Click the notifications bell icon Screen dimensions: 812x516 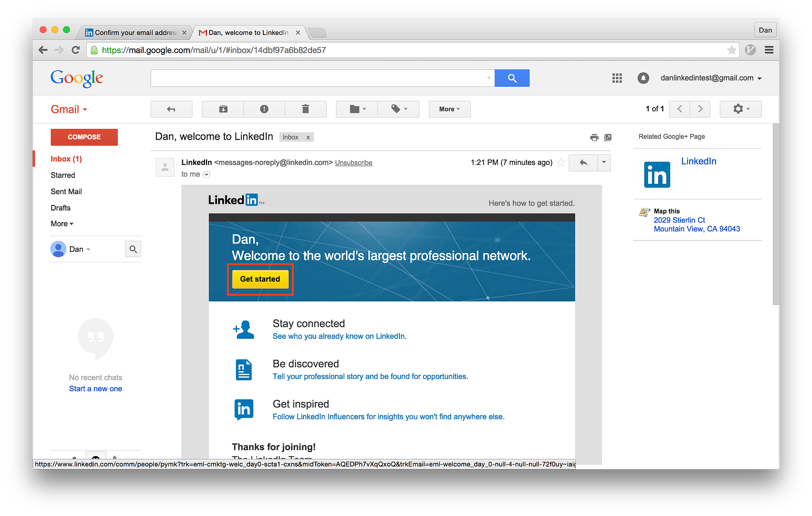pyautogui.click(x=643, y=78)
